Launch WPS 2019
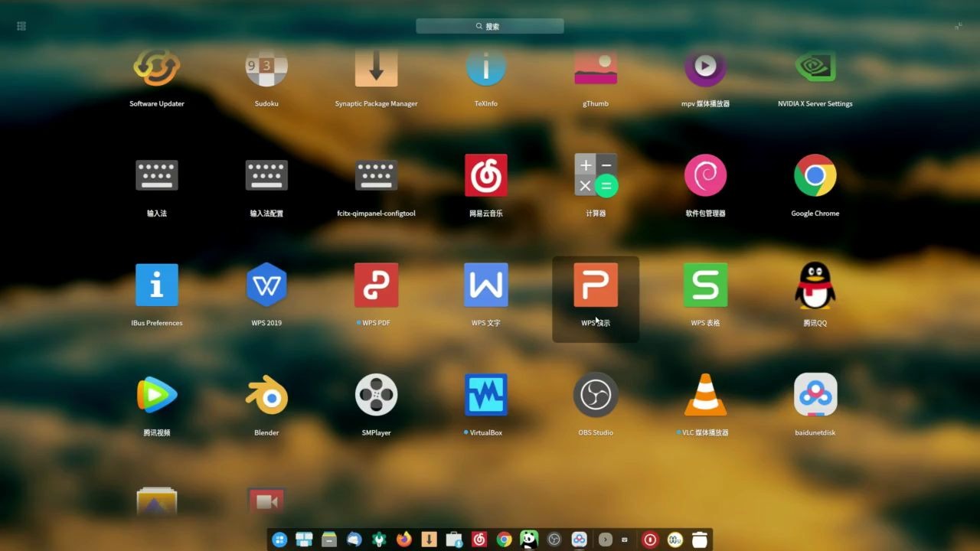 [x=266, y=285]
